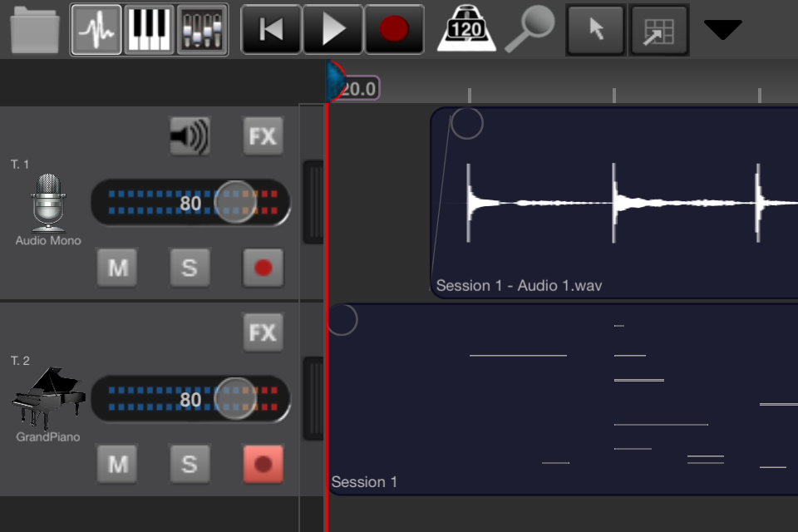Click the GrandPiano instrument icon
The width and height of the screenshot is (798, 532).
[48, 397]
